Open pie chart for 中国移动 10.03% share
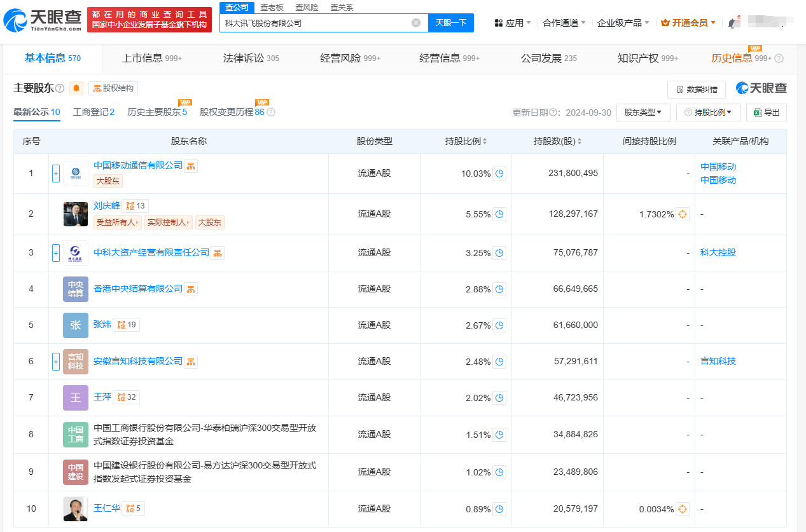This screenshot has width=806, height=532. point(499,174)
